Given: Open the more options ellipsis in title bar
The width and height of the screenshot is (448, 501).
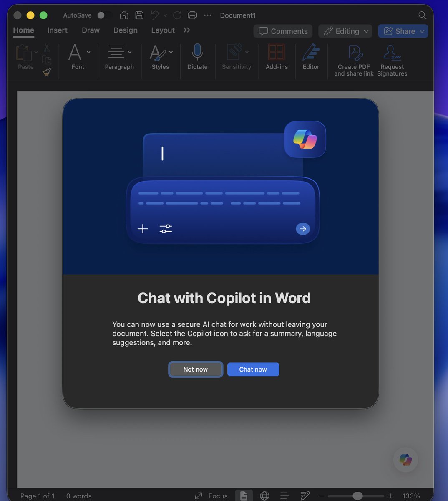Looking at the screenshot, I should pos(208,15).
